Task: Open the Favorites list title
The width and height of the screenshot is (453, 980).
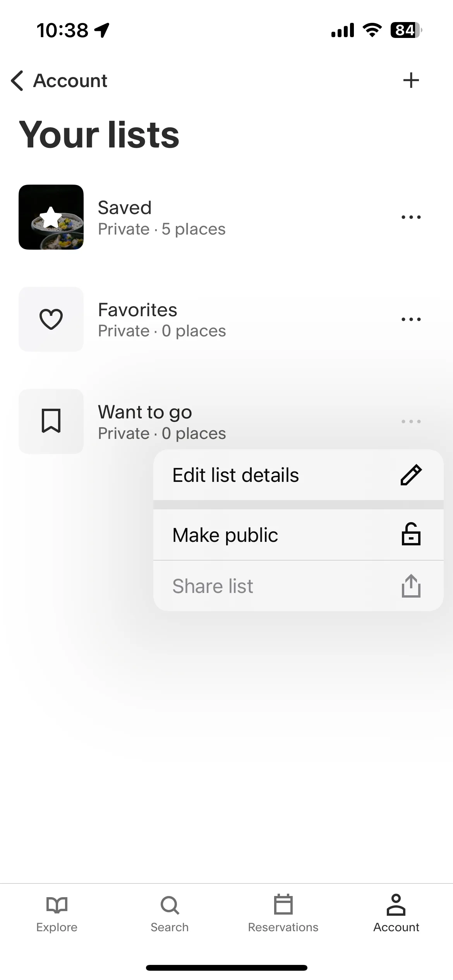Action: click(x=137, y=310)
